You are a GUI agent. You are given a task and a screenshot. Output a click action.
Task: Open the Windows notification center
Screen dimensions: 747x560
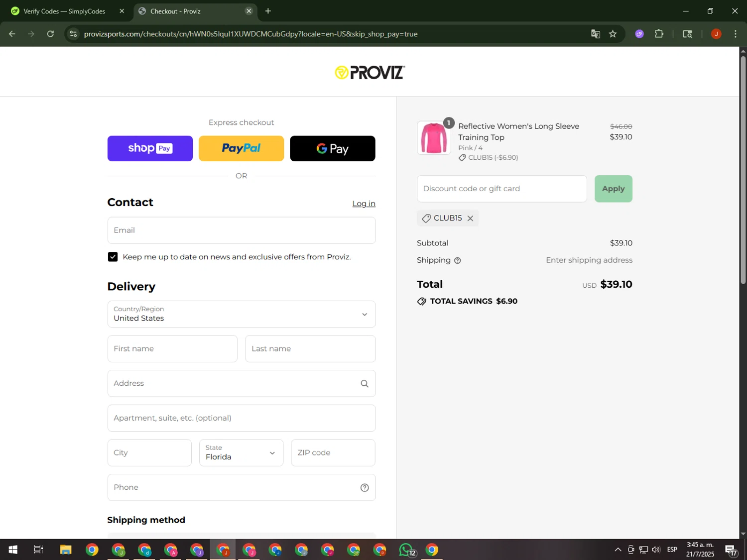[x=732, y=550]
